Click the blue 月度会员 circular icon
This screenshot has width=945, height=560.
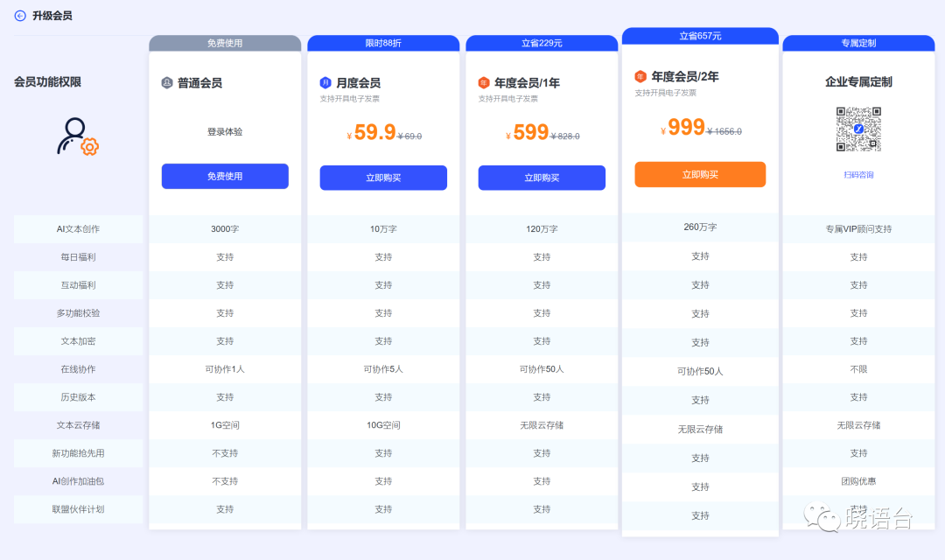(x=325, y=81)
